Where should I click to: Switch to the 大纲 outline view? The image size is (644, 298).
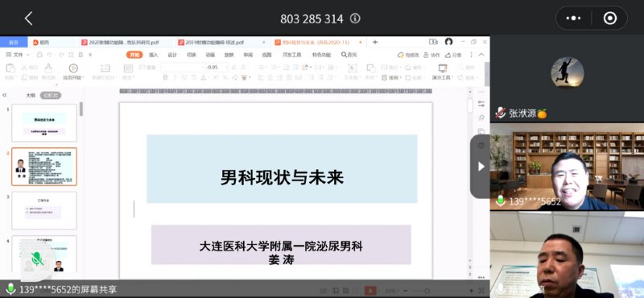pos(31,95)
